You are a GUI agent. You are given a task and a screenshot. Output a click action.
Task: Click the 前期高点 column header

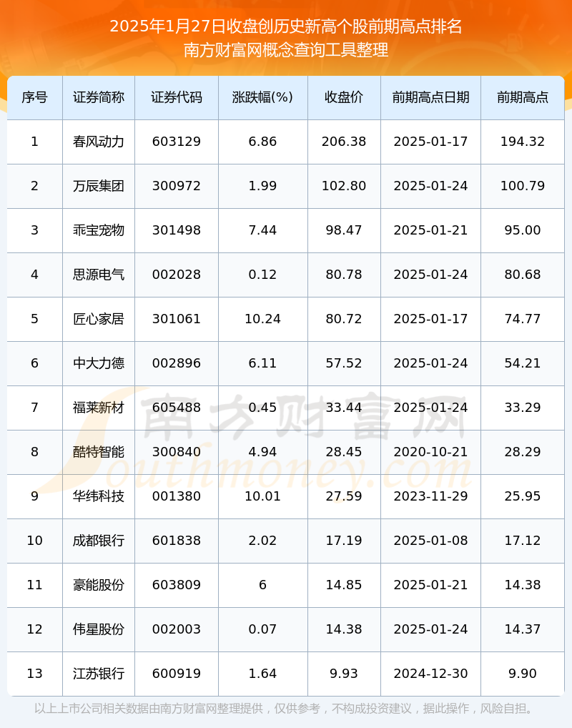coord(523,97)
